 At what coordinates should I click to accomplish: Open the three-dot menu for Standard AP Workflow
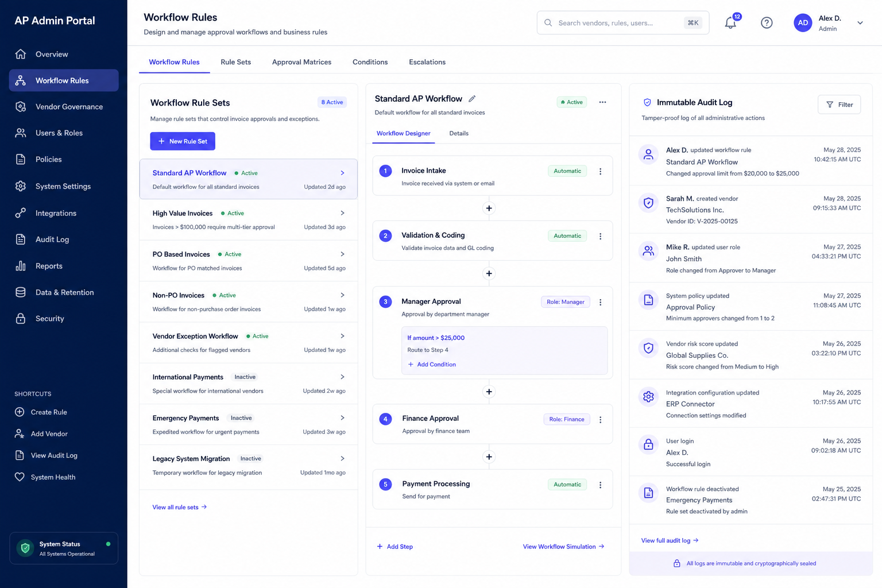coord(602,102)
